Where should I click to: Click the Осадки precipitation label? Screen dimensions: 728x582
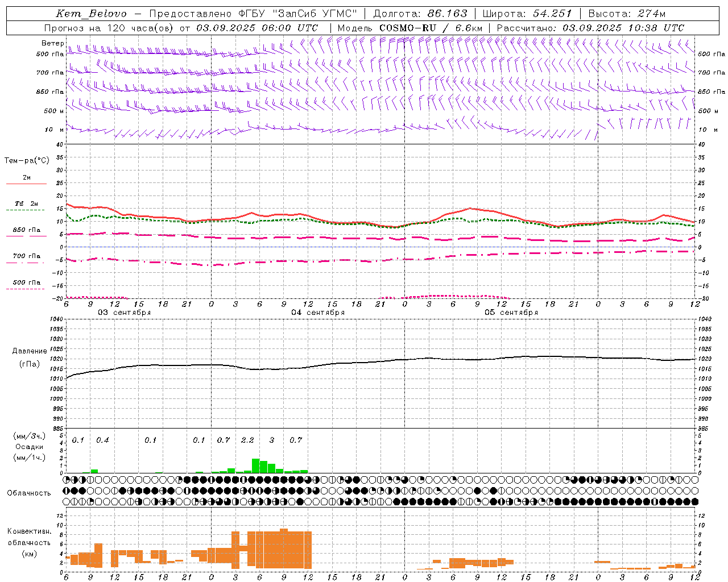30,447
